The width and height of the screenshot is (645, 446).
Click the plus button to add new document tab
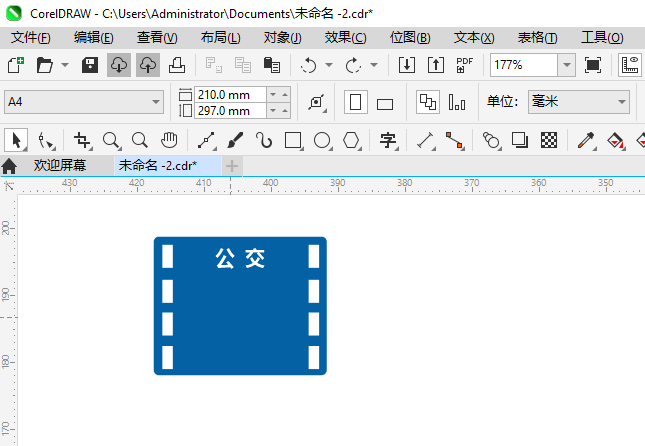[232, 166]
